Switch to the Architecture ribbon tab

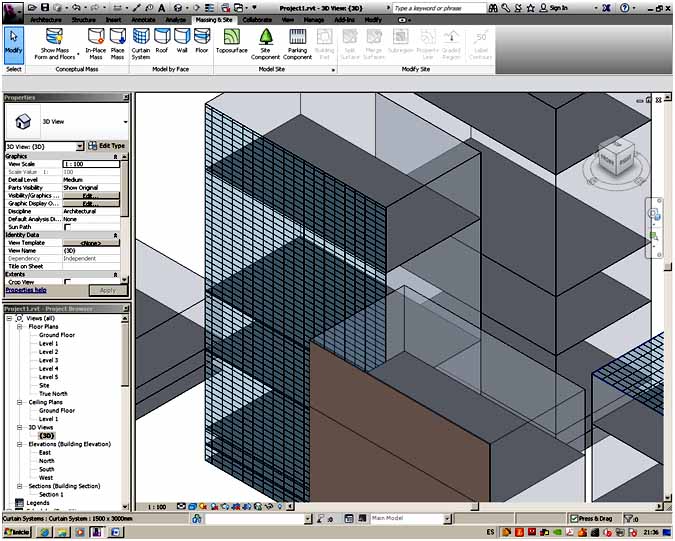tap(45, 19)
